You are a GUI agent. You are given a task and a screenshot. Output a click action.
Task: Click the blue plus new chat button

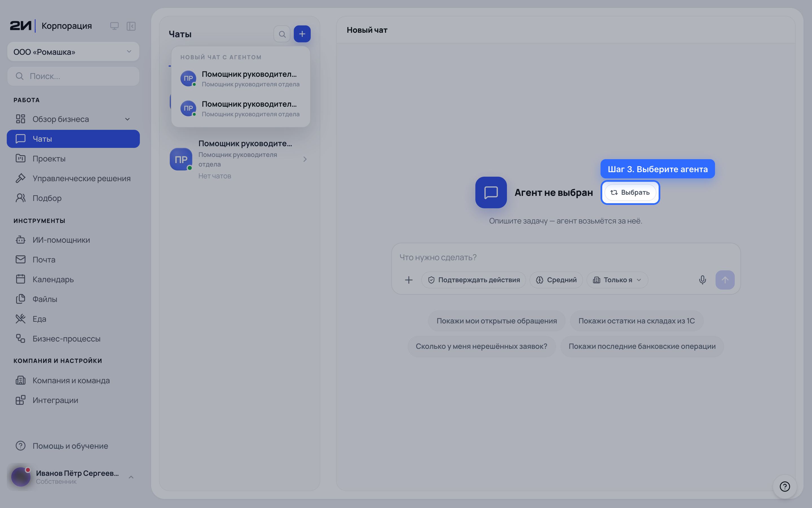coord(302,34)
